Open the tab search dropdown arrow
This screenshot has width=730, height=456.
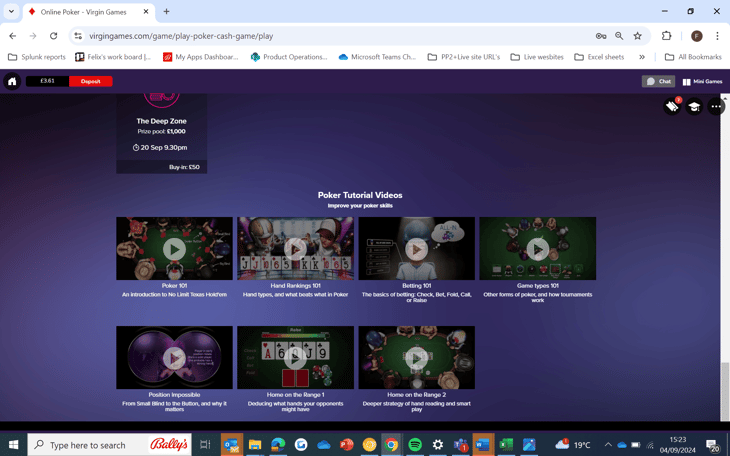pyautogui.click(x=12, y=11)
